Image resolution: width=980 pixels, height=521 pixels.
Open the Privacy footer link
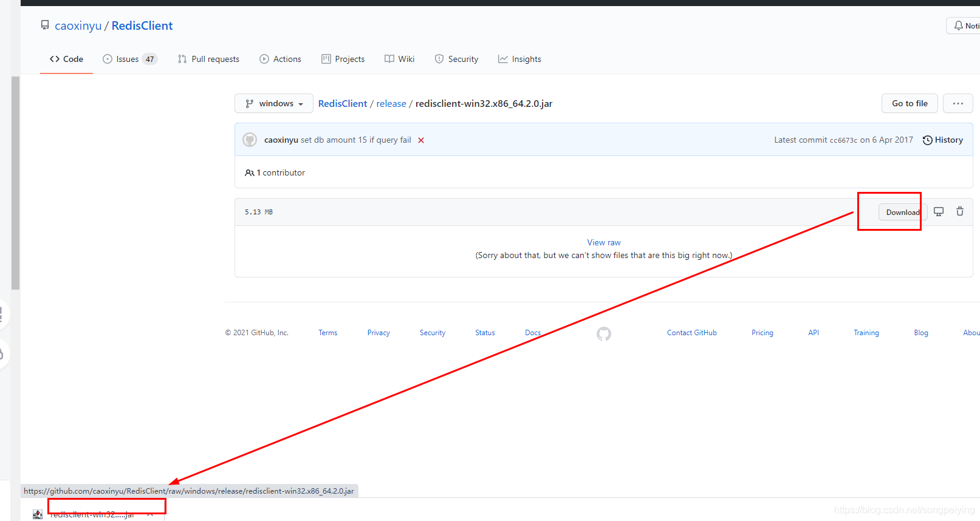click(x=379, y=333)
